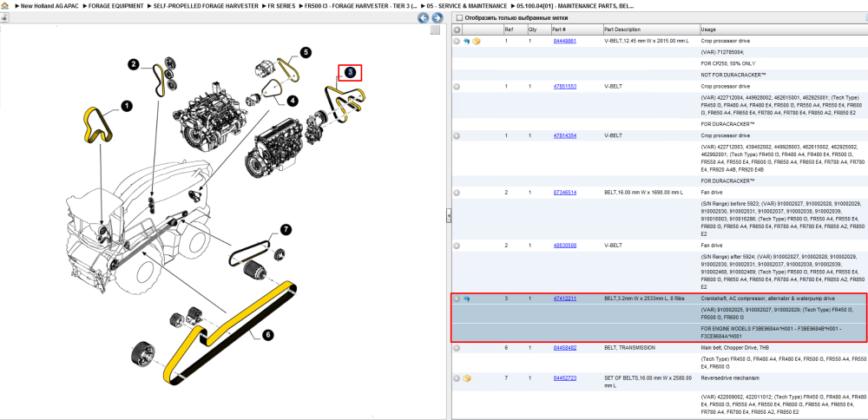Screen dimensions: 868x420
Task: Go back with the left arrow button
Action: 423,18
